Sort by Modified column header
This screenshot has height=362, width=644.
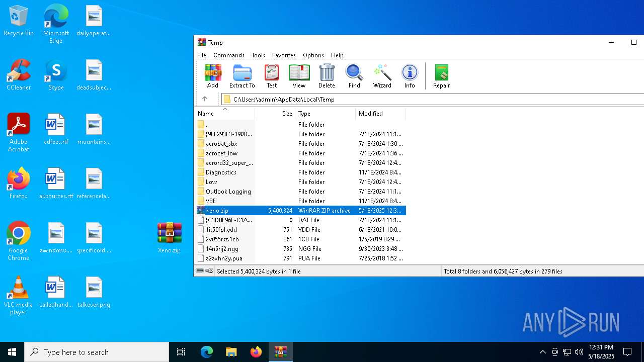pyautogui.click(x=380, y=114)
